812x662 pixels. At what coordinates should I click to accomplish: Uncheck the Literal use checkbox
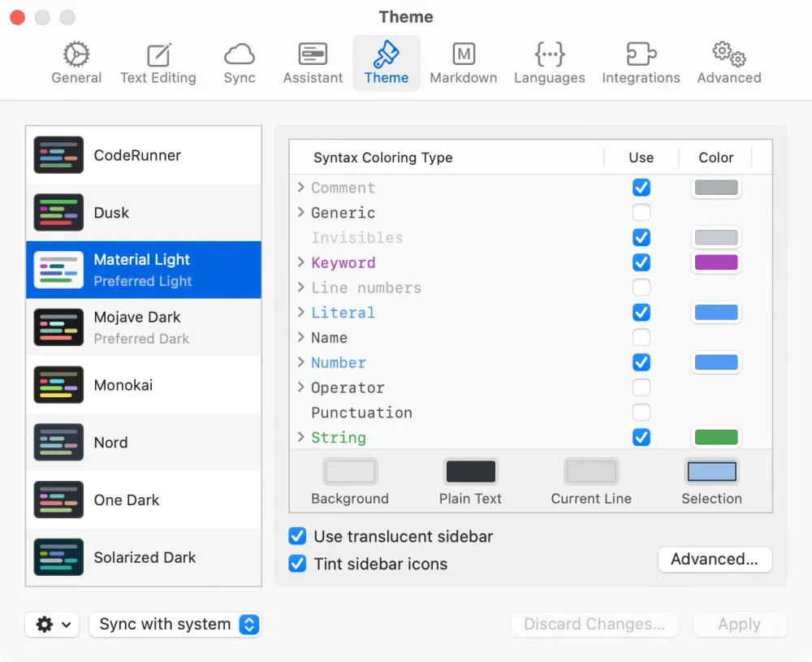(641, 313)
